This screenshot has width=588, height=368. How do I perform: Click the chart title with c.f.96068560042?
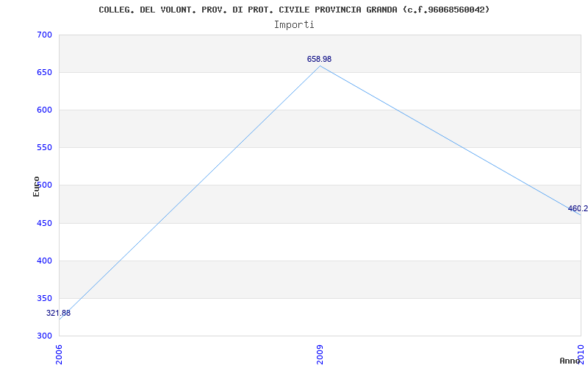[295, 10]
